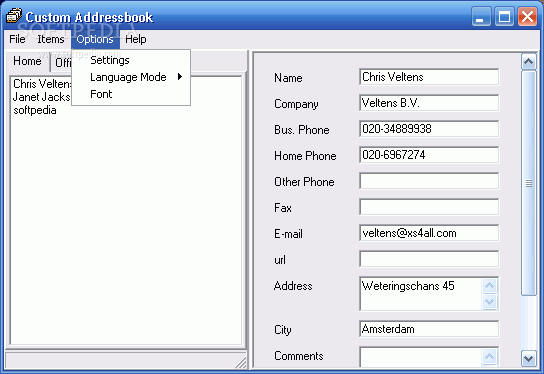Click the City input field
This screenshot has width=544, height=374.
click(429, 329)
